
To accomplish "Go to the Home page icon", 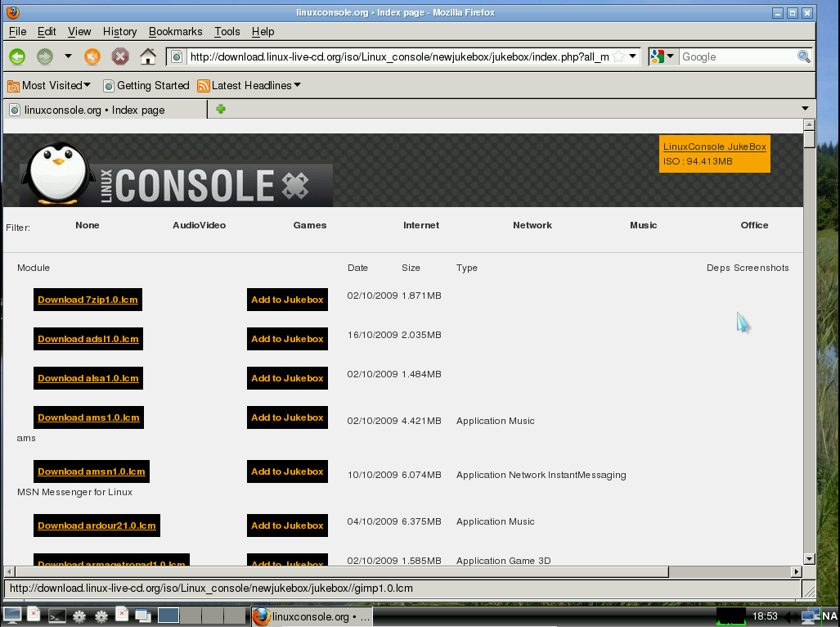I will (148, 56).
